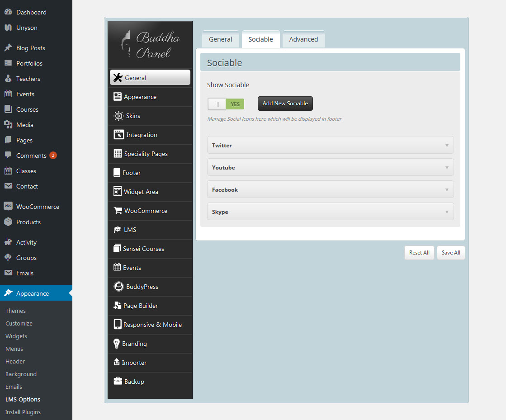Click the Save All button
Screen dimensions: 506x420
451,253
